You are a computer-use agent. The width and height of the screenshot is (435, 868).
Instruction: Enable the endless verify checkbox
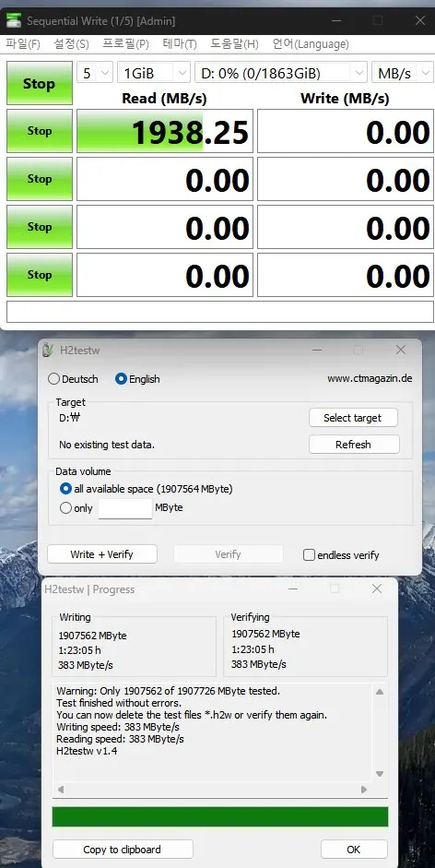tap(310, 554)
